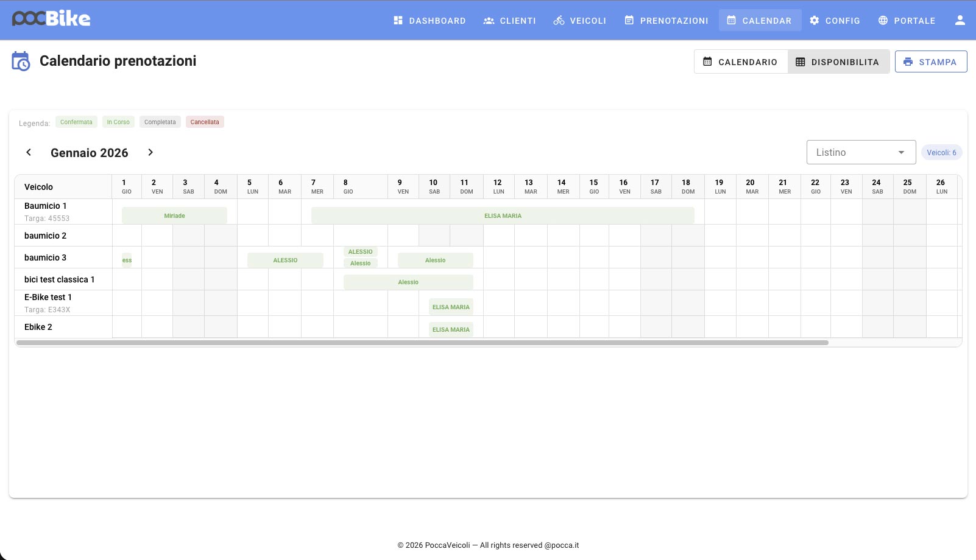Open ELISA MARIA booking on Ebike 2
Viewport: 976px width, 560px height.
point(451,329)
